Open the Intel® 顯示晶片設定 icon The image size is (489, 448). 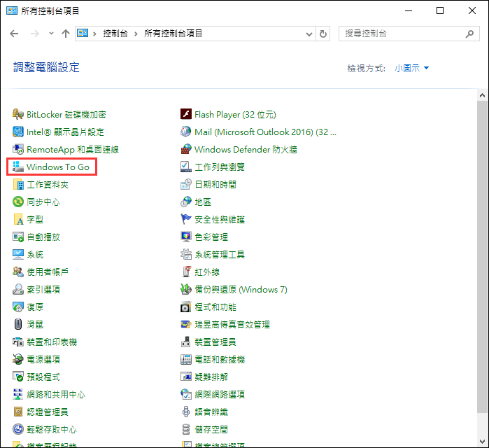17,132
